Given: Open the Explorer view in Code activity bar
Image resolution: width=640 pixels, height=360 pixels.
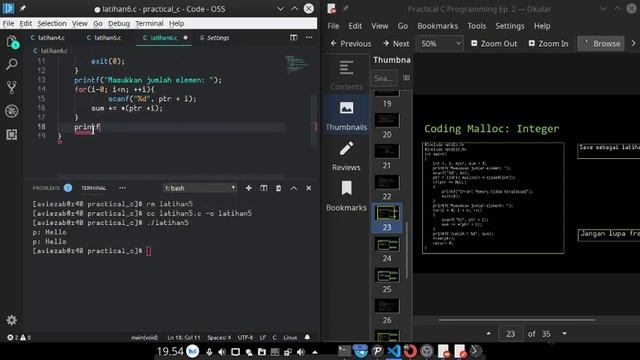Looking at the screenshot, I should 12,41.
